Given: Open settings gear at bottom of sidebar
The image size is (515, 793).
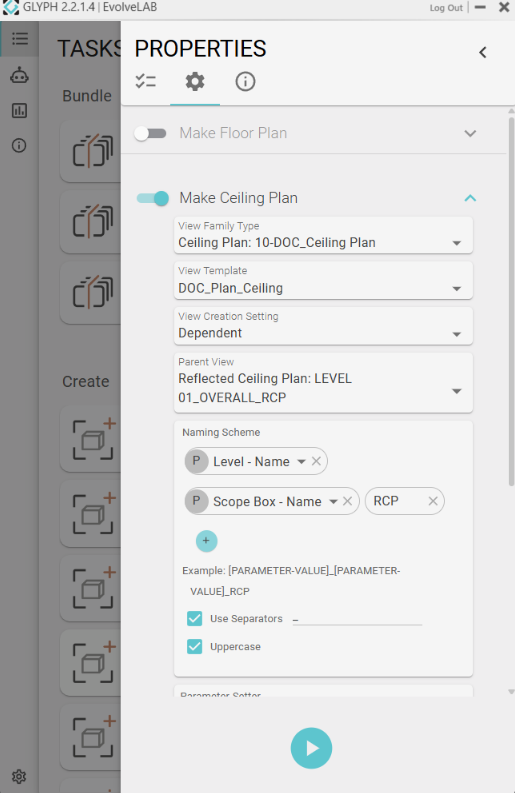Looking at the screenshot, I should (x=19, y=776).
